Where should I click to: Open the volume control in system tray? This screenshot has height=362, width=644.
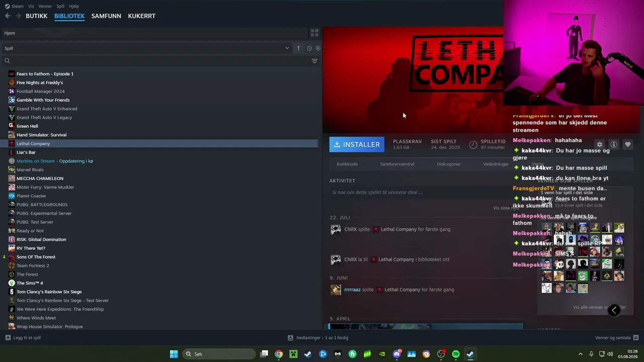[x=611, y=354]
